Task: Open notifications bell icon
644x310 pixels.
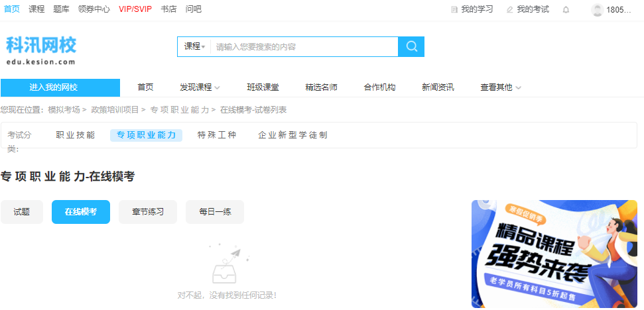Action: (566, 10)
